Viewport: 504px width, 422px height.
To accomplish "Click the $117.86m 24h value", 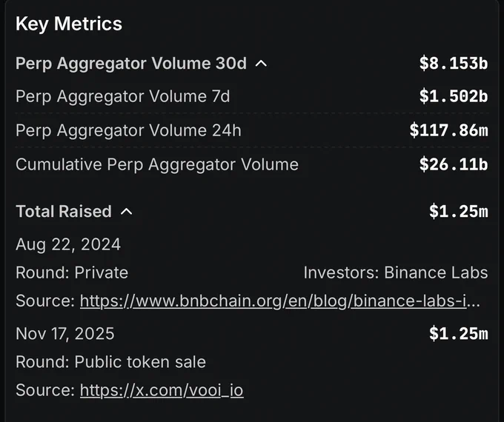I will pos(448,130).
